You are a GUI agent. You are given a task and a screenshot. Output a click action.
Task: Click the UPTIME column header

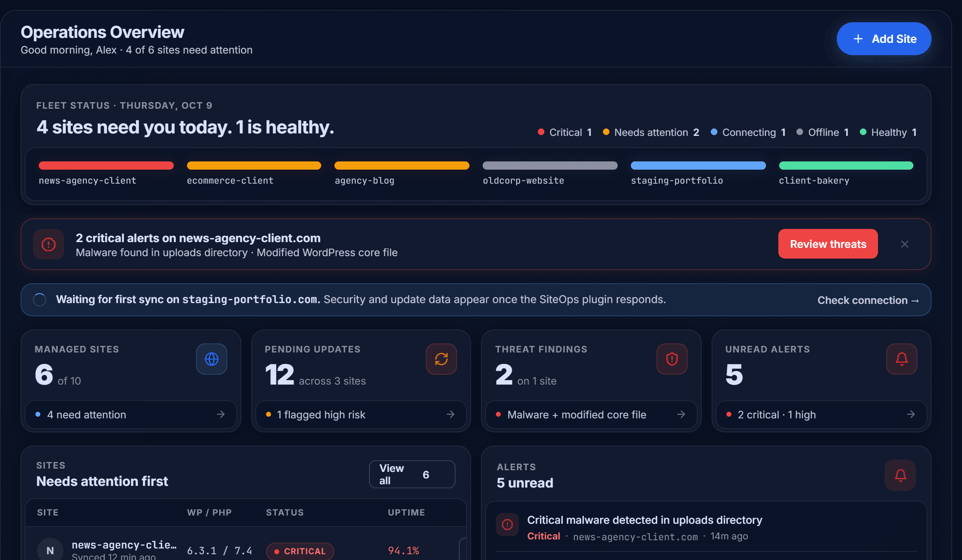(x=406, y=513)
